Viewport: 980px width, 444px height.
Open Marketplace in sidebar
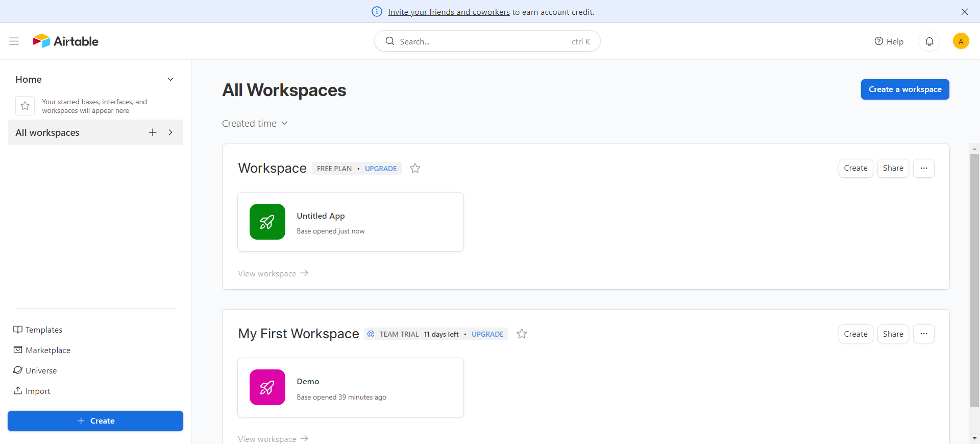tap(42, 350)
